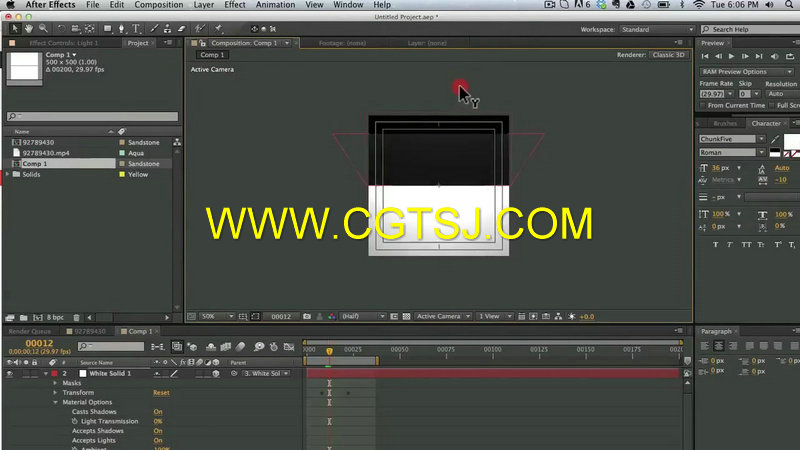This screenshot has width=800, height=450.
Task: Open the Workspace Standard dropdown
Action: [x=657, y=29]
